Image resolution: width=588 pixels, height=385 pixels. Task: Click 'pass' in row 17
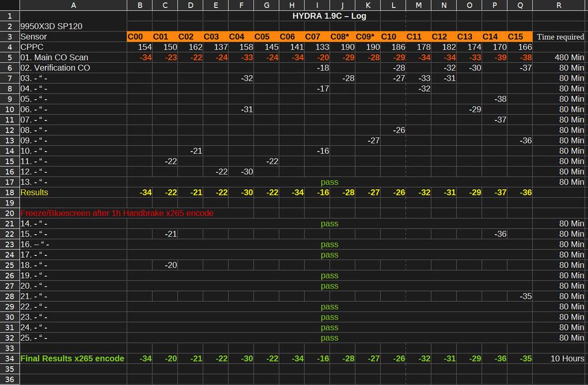pyautogui.click(x=329, y=182)
